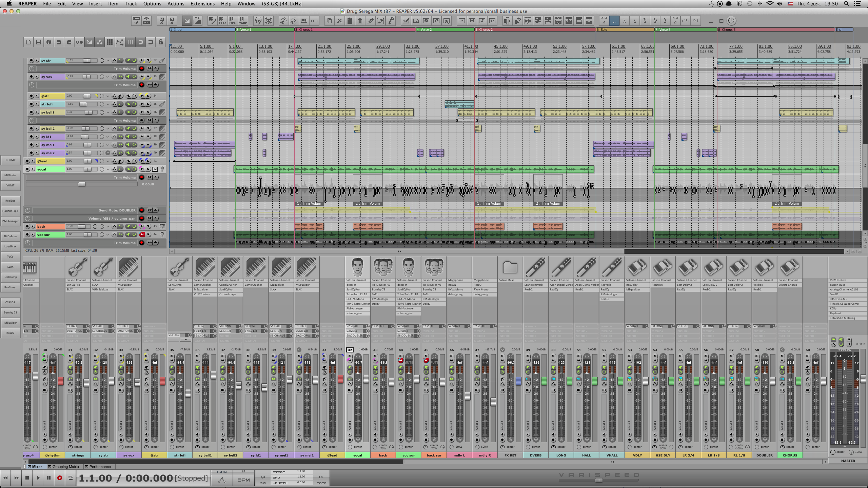Click the trash delete toolbar icon
The image size is (868, 488).
(x=360, y=21)
